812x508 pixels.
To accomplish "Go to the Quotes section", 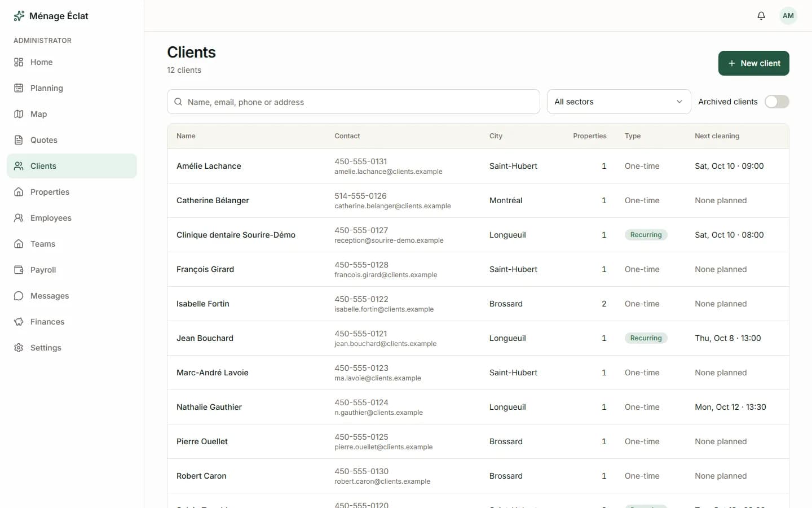I will 72,140.
